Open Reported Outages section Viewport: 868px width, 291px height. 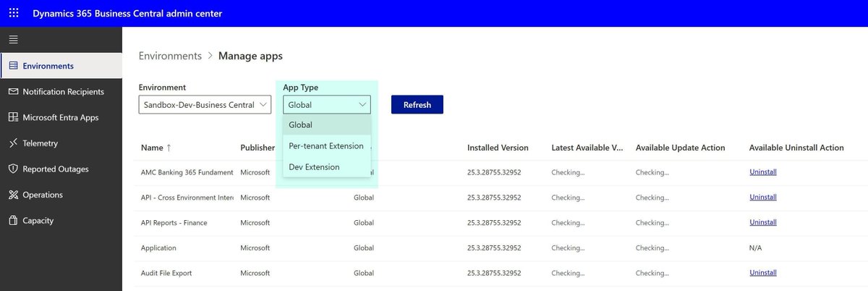tap(56, 169)
